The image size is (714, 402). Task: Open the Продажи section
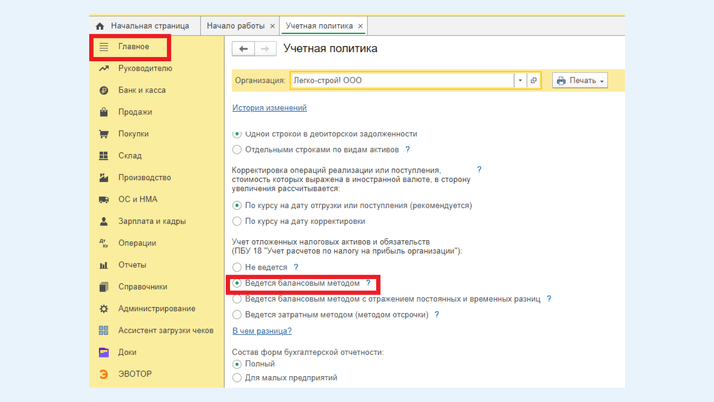click(135, 112)
